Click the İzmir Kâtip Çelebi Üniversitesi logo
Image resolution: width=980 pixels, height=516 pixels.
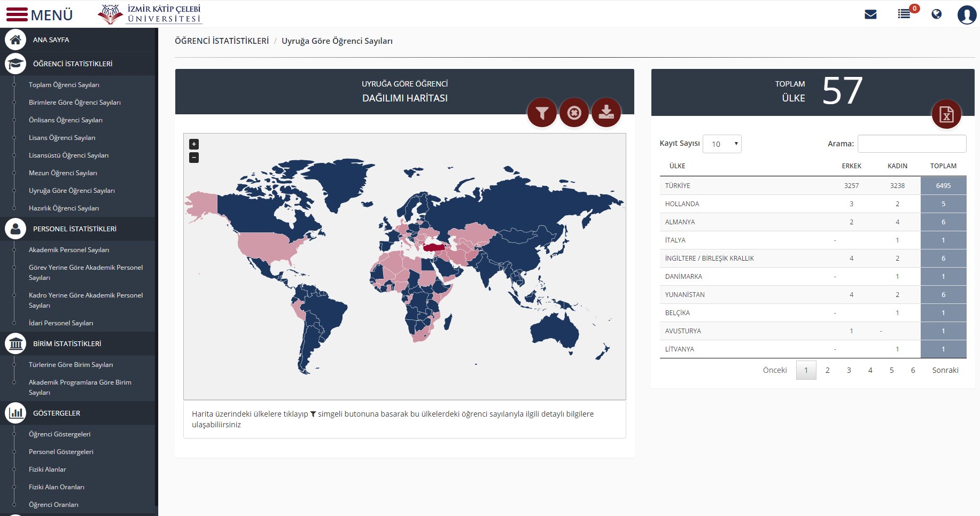tap(150, 14)
